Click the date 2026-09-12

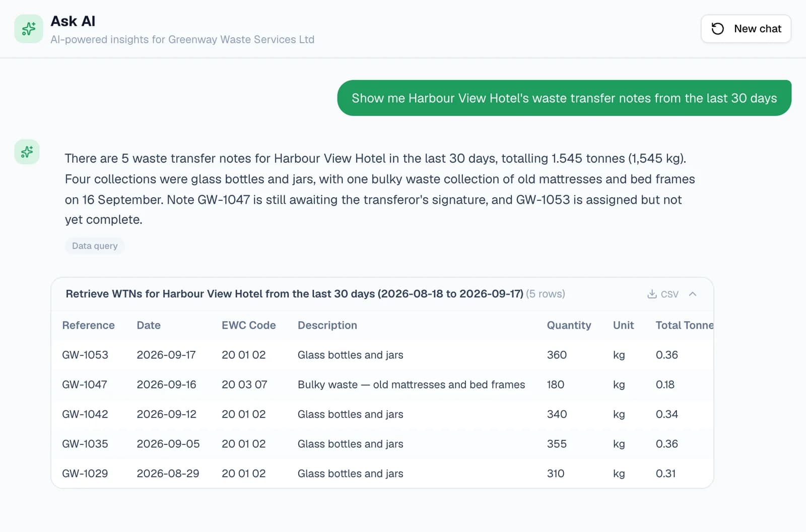point(166,414)
